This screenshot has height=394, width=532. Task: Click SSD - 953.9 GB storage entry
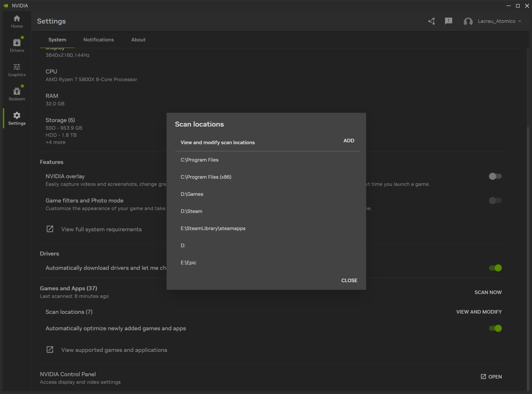click(64, 128)
